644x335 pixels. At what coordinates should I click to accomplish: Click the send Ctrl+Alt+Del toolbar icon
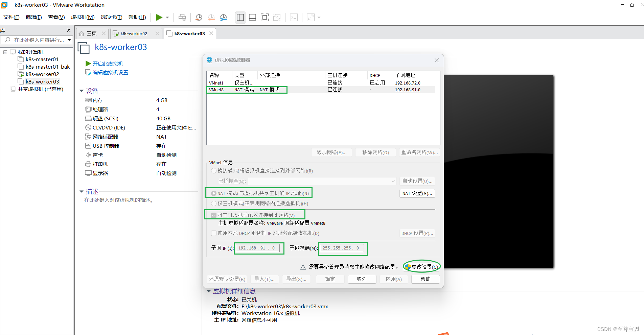(182, 17)
